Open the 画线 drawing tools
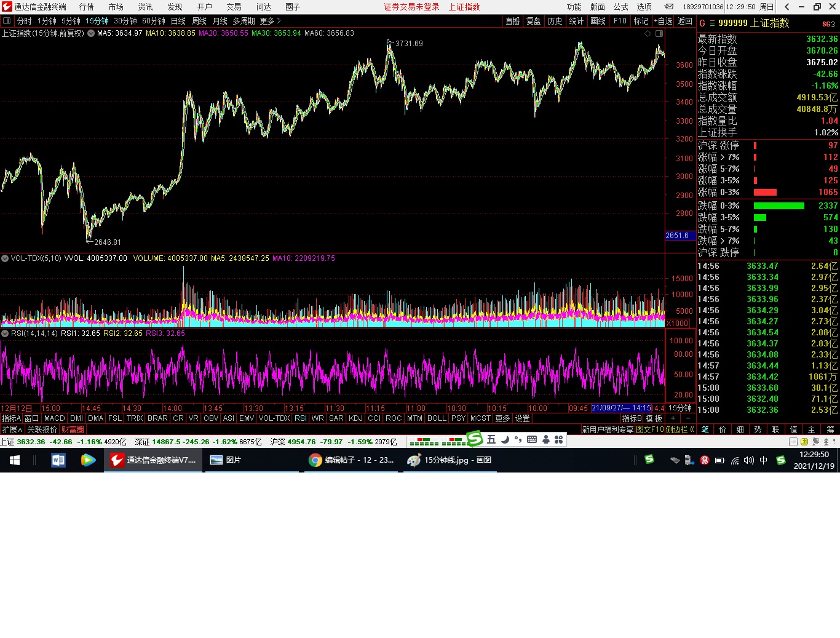The image size is (840, 638). [x=598, y=21]
